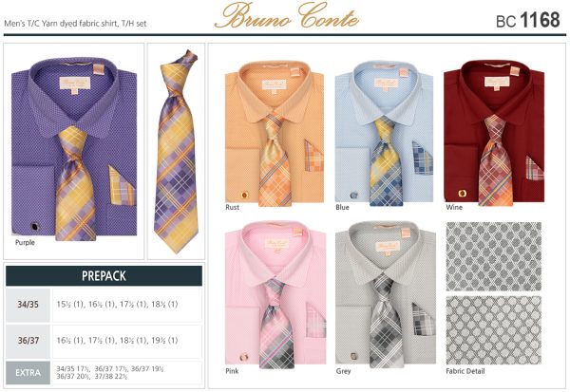
Task: Choose the Wine shirt set
Action: pos(494,133)
